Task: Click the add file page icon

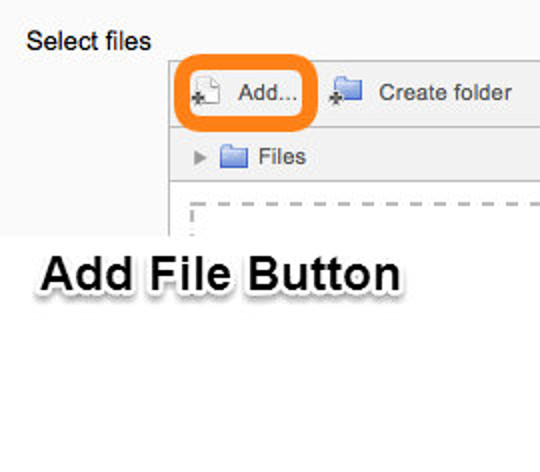Action: point(206,91)
